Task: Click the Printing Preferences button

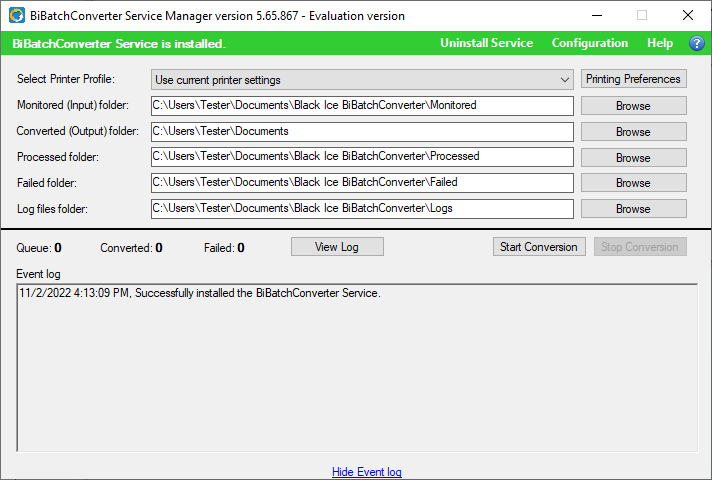Action: click(x=633, y=79)
